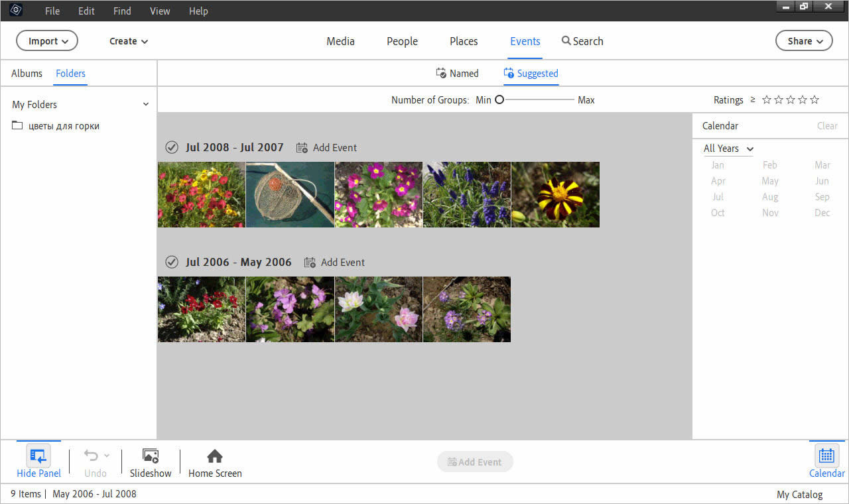
Task: Click the Add Event icon next to Jul 2006 group
Action: pyautogui.click(x=309, y=262)
